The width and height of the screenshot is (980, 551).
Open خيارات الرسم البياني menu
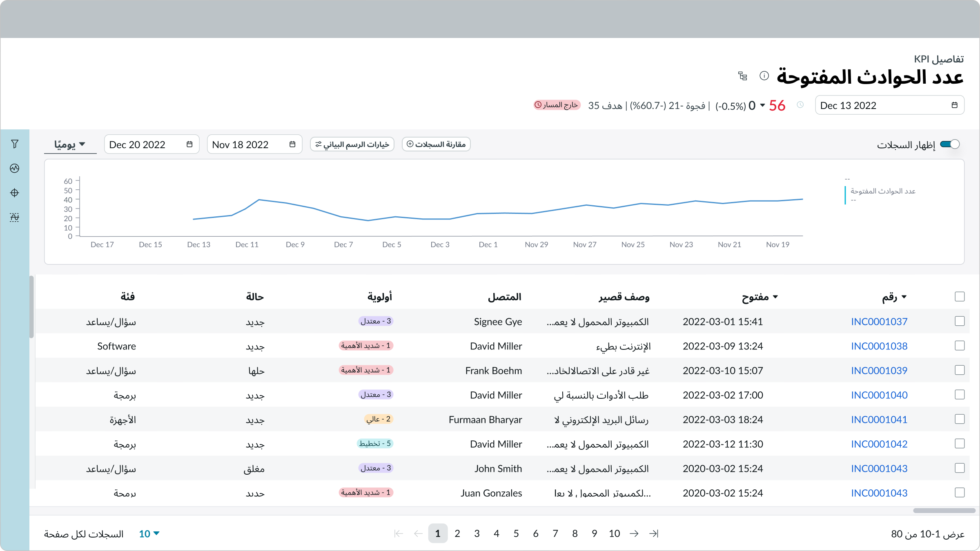352,144
